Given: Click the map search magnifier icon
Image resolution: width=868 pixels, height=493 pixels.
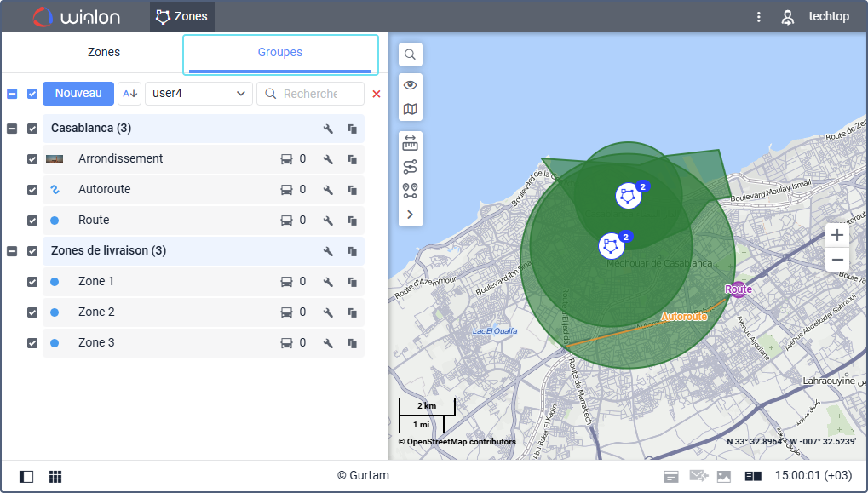Looking at the screenshot, I should [410, 54].
